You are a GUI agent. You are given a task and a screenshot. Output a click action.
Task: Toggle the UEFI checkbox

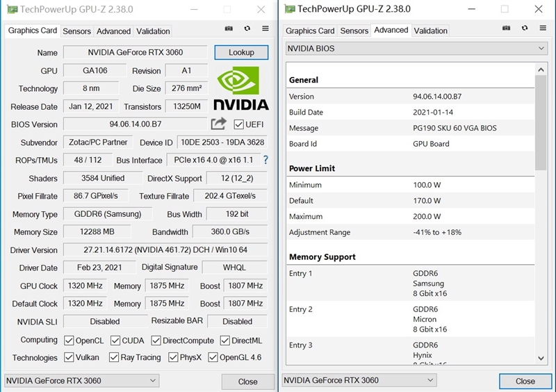tap(239, 124)
